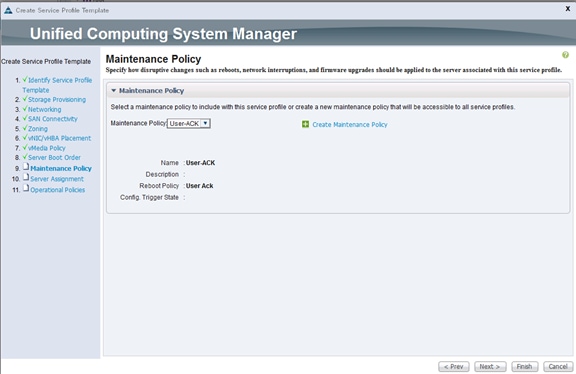Click the green checkmark beside Storage Provisioning
Image resolution: width=576 pixels, height=374 pixels.
[25, 99]
